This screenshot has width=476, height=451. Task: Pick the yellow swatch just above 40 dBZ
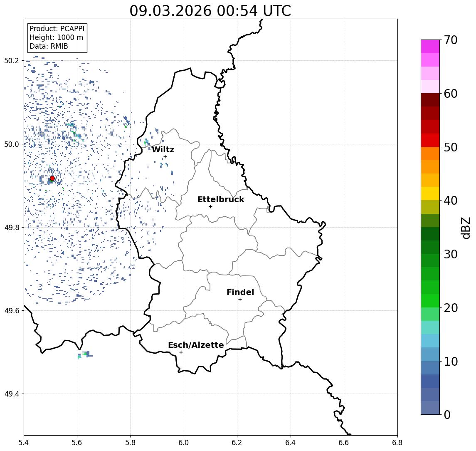pos(430,193)
